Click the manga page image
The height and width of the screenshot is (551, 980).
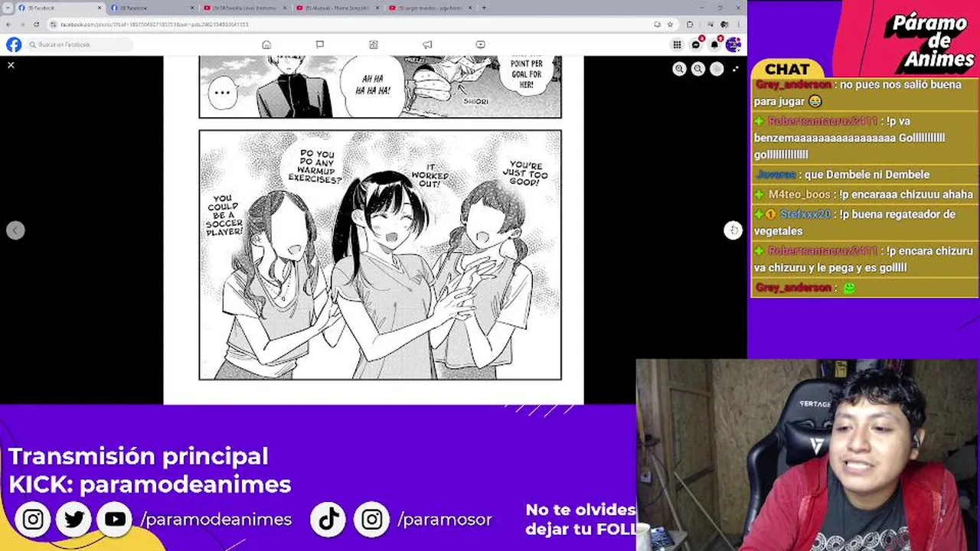[374, 230]
